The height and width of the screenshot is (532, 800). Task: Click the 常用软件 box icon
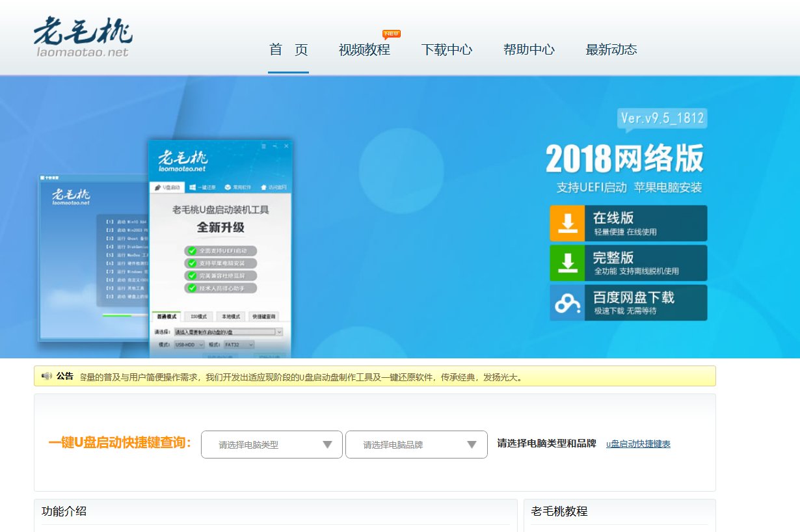[226, 187]
